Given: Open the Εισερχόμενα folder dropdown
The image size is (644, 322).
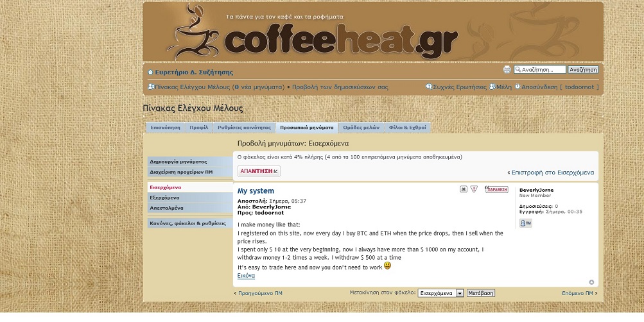Looking at the screenshot, I should pos(440,293).
